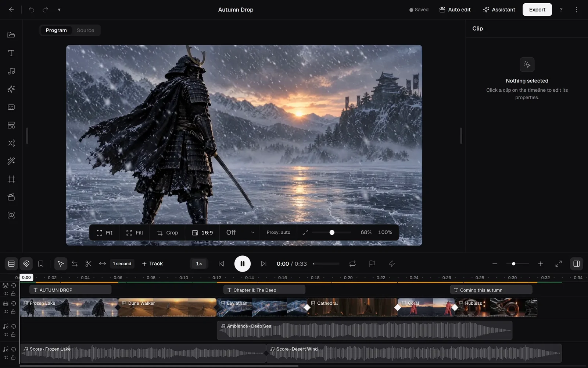Screen dimensions: 588x368
Task: Adjust the viewer zoom slider at 68%
Action: pyautogui.click(x=332, y=233)
